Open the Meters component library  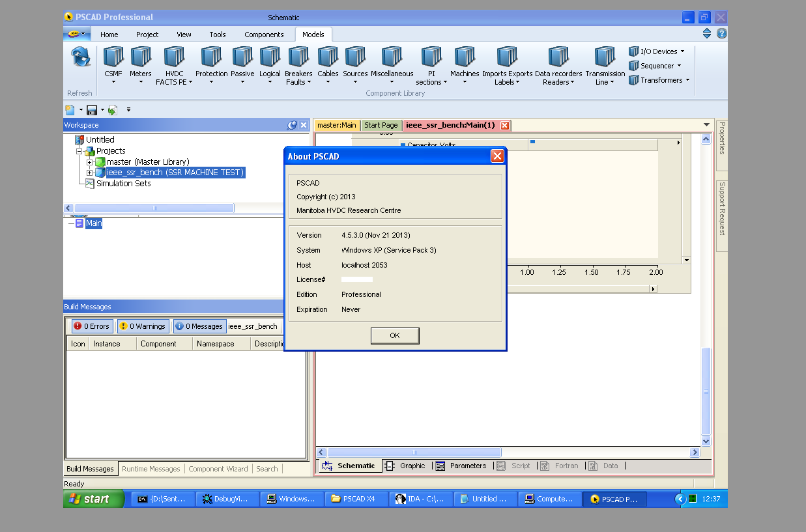(x=141, y=65)
